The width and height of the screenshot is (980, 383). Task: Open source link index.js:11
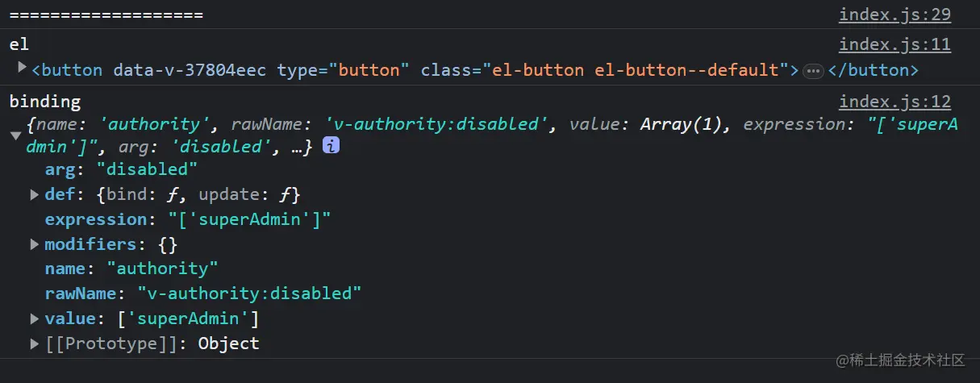click(895, 45)
